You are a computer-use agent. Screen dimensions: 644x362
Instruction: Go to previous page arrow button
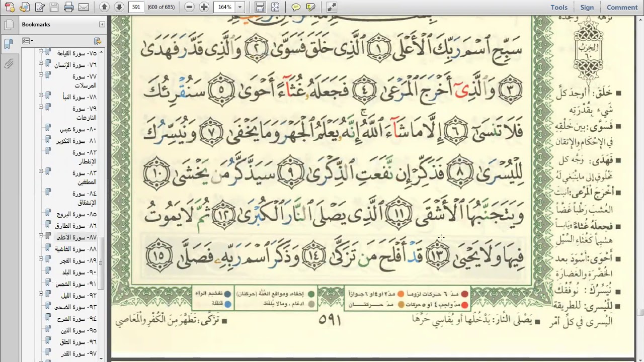pyautogui.click(x=104, y=7)
